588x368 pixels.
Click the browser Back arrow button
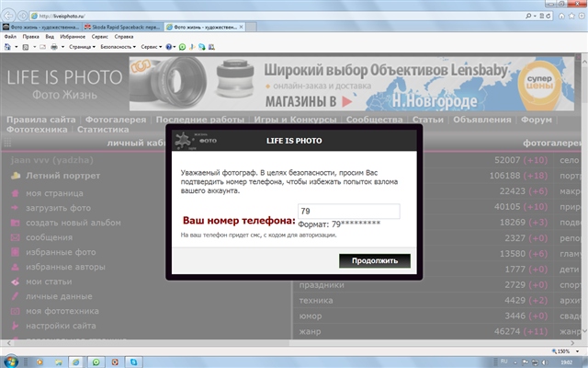point(10,16)
